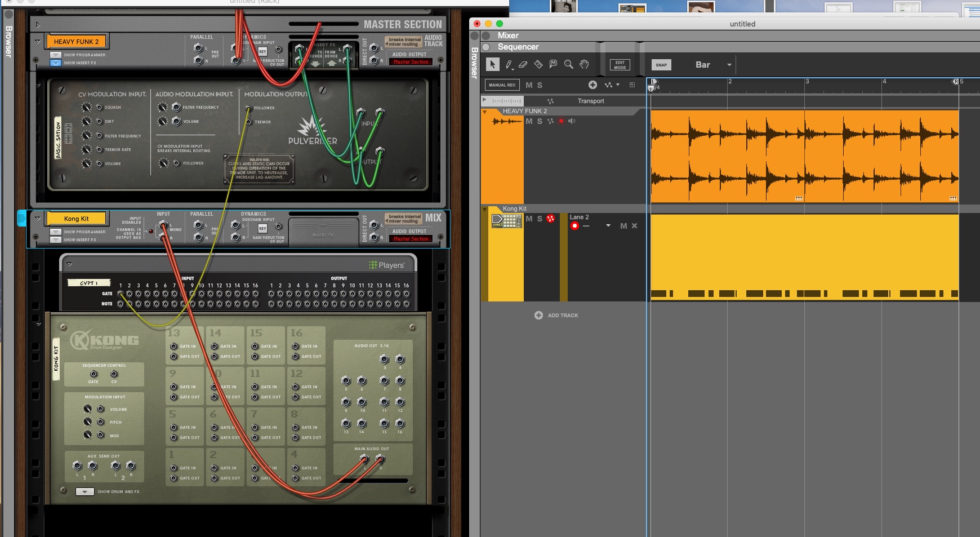The height and width of the screenshot is (537, 980).
Task: Click the HEAVY FUNK 2 monitor speaker icon
Action: [572, 121]
